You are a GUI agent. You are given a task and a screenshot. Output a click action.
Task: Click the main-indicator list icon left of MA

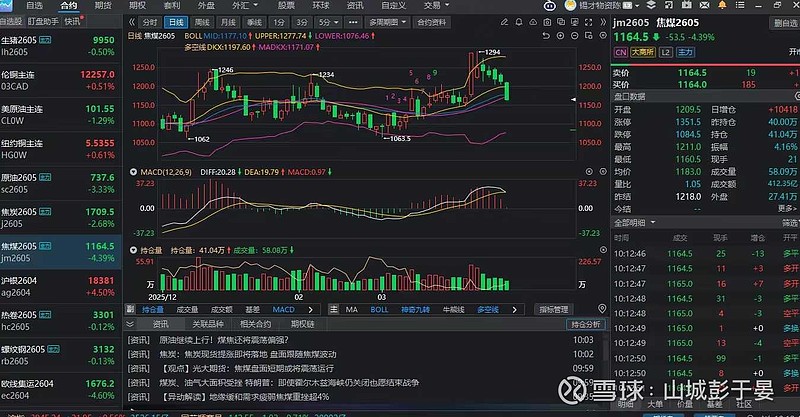coord(334,309)
